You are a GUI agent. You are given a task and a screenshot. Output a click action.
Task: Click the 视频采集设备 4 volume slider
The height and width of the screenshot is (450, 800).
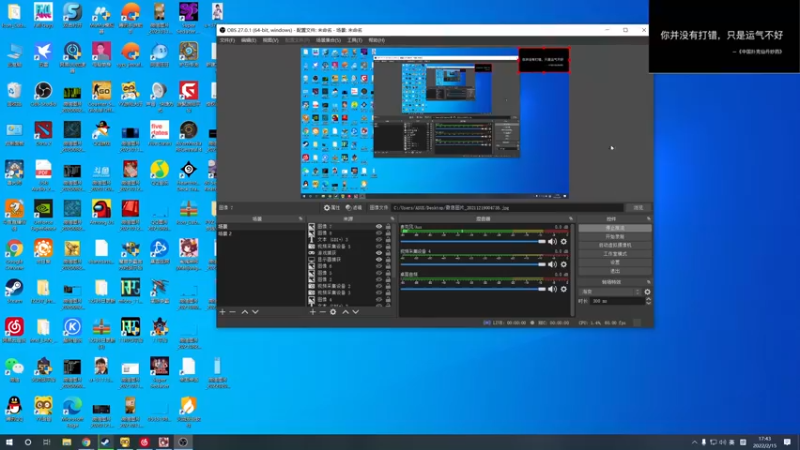473,264
